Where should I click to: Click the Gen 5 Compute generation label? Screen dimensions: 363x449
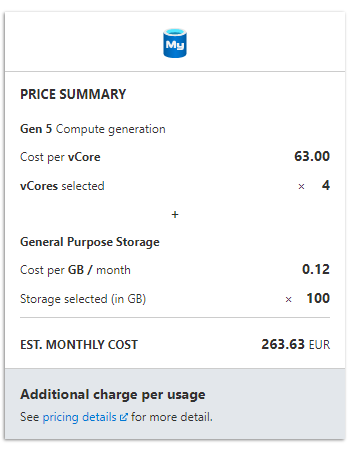tap(93, 129)
